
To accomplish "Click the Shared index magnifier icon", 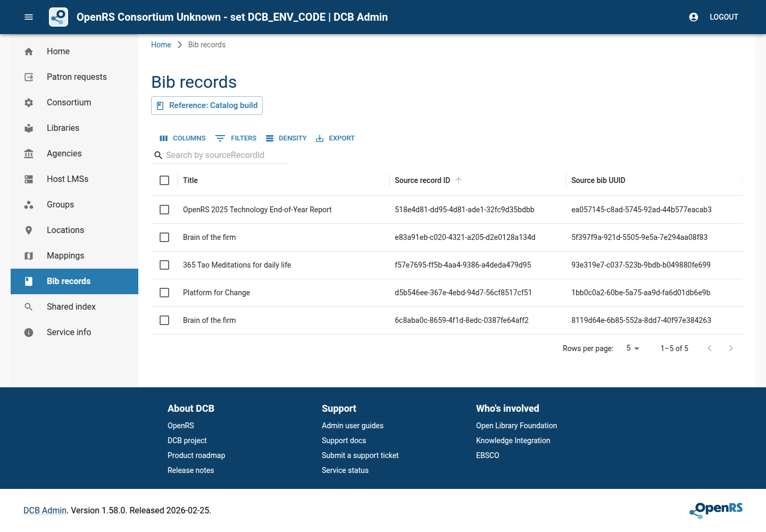I will 29,307.
